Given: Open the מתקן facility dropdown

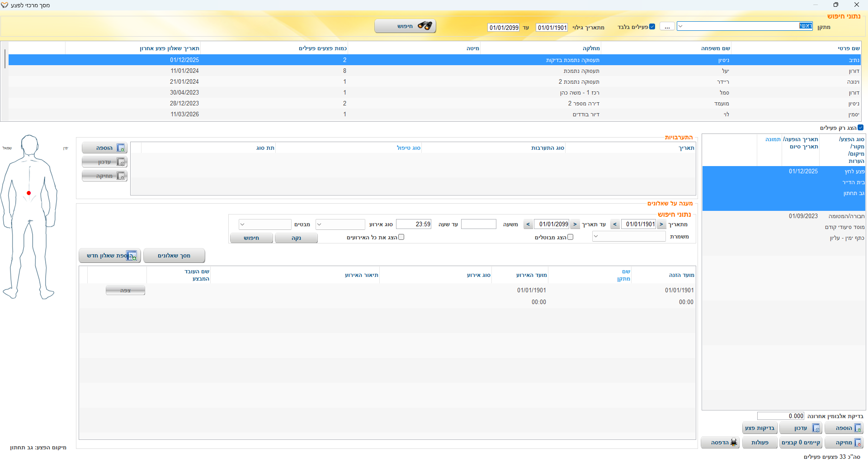Looking at the screenshot, I should (680, 26).
